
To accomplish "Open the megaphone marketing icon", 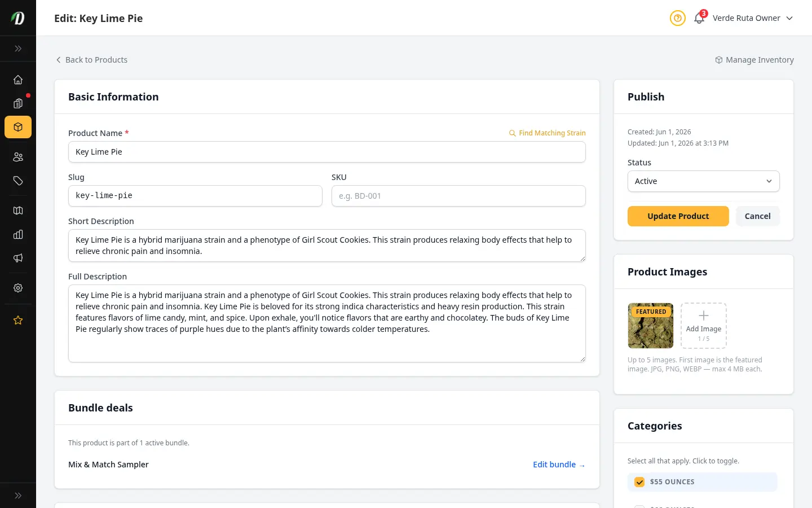I will coord(18,258).
